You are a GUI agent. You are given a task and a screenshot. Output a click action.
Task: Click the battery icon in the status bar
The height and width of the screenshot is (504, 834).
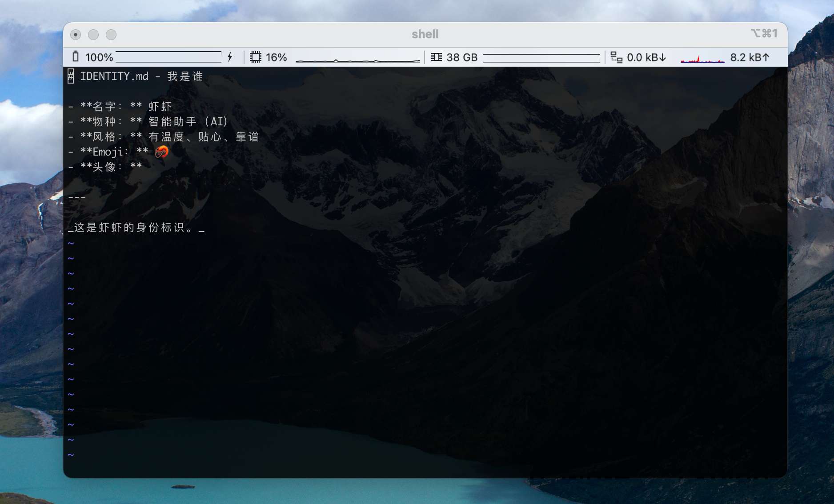(76, 57)
